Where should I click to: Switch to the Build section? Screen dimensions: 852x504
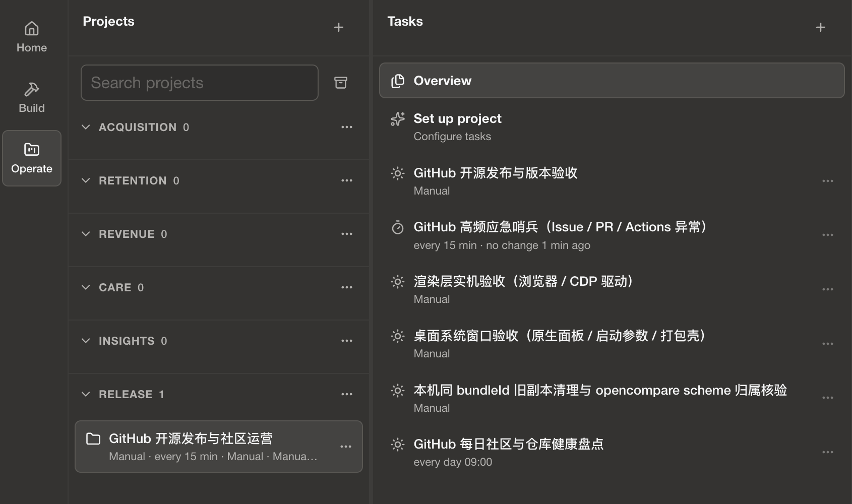(x=31, y=98)
